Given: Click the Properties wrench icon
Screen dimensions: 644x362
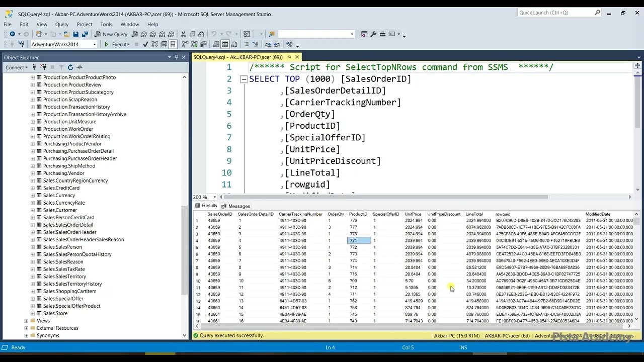Looking at the screenshot, I should click(373, 34).
